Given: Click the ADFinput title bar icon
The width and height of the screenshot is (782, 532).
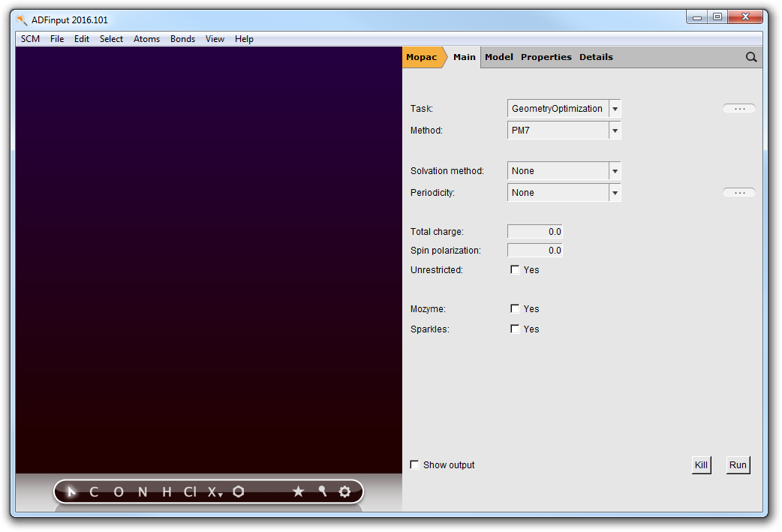Looking at the screenshot, I should coord(22,20).
